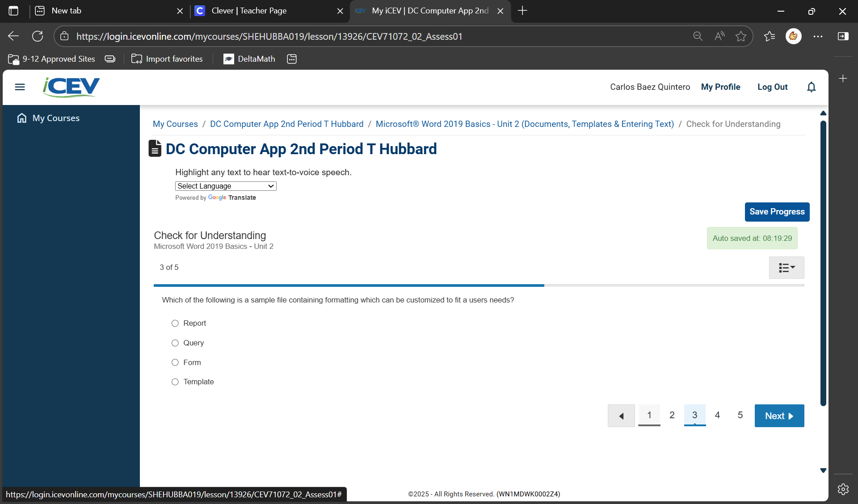
Task: Open the 9-12 Approved Sites bookmark folder
Action: [52, 59]
